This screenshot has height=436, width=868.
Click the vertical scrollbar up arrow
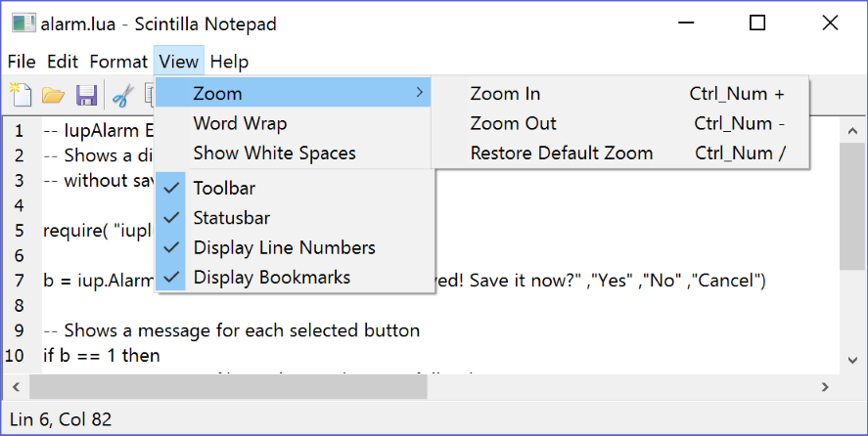(853, 131)
